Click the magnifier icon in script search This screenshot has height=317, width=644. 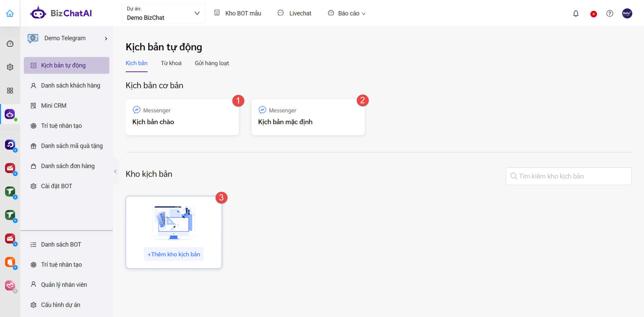[514, 176]
